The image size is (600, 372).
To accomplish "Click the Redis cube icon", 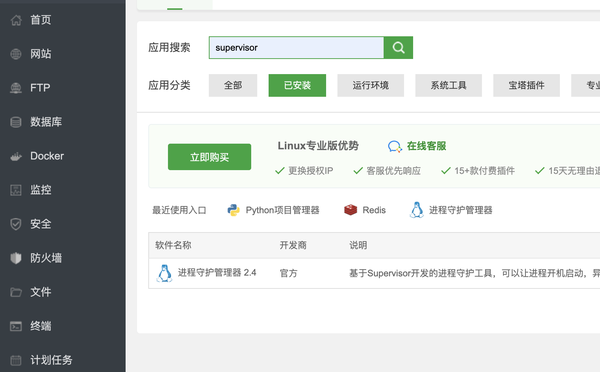I will pyautogui.click(x=350, y=210).
